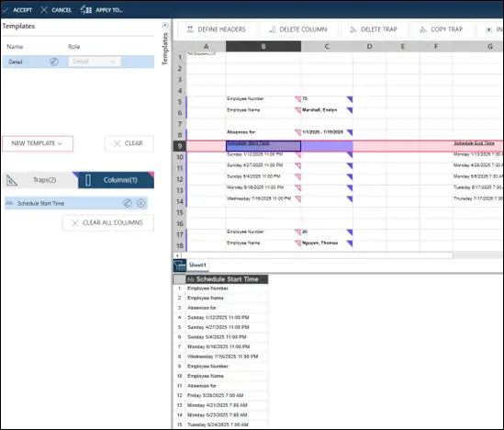The width and height of the screenshot is (504, 430).
Task: Click the Accept button
Action: click(17, 10)
